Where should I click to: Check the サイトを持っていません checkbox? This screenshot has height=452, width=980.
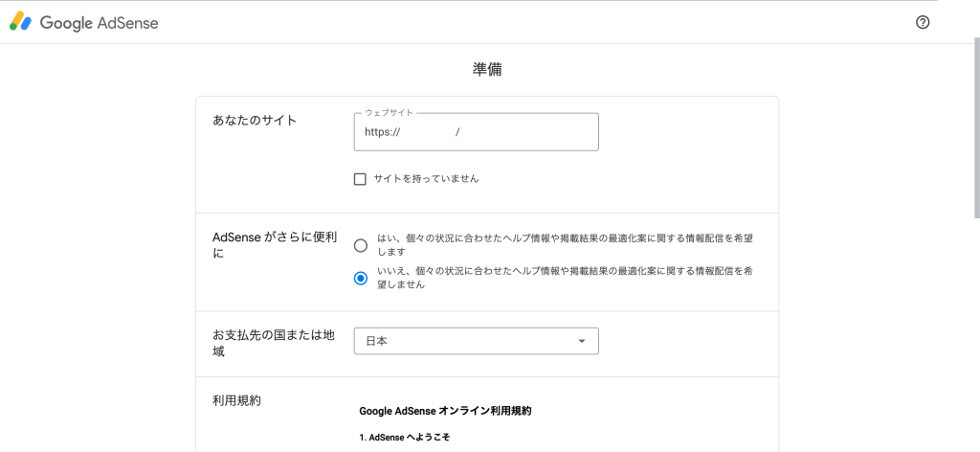(360, 179)
